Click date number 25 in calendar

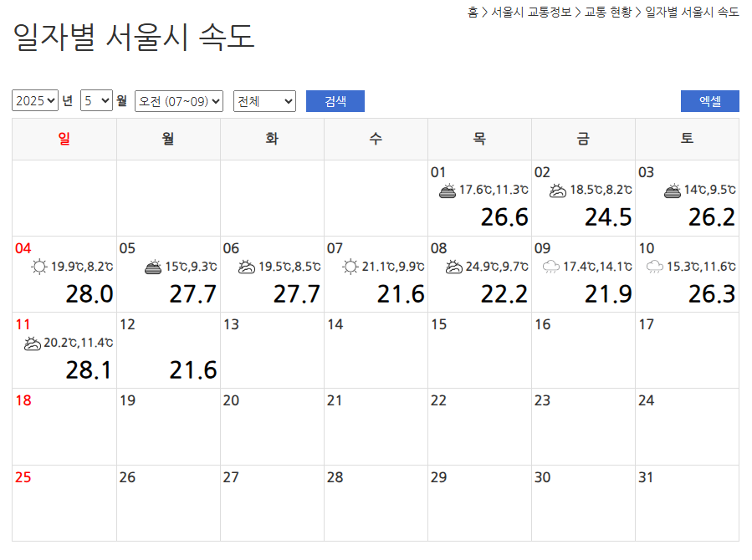(x=23, y=477)
